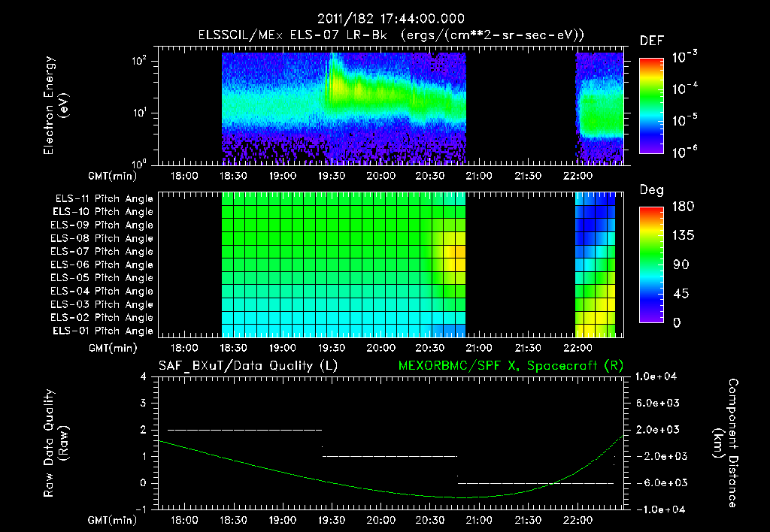
Task: Click the SAF_BXuT/Data Quality (L) title
Action: tap(248, 366)
